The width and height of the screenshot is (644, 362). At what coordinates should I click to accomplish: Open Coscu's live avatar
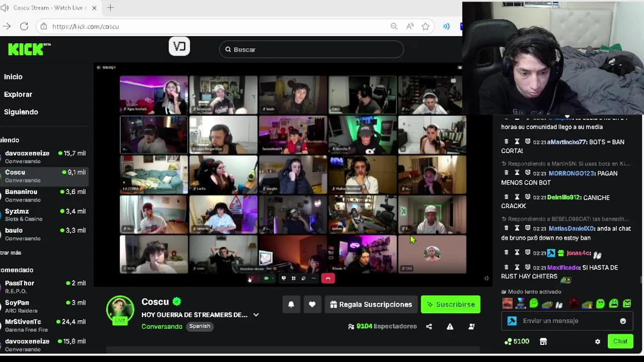(x=120, y=310)
